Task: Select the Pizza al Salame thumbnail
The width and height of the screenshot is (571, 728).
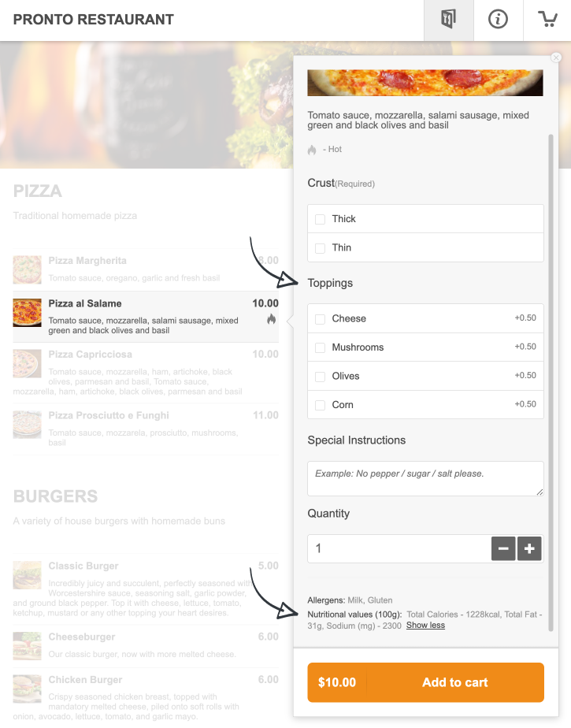Action: [27, 313]
